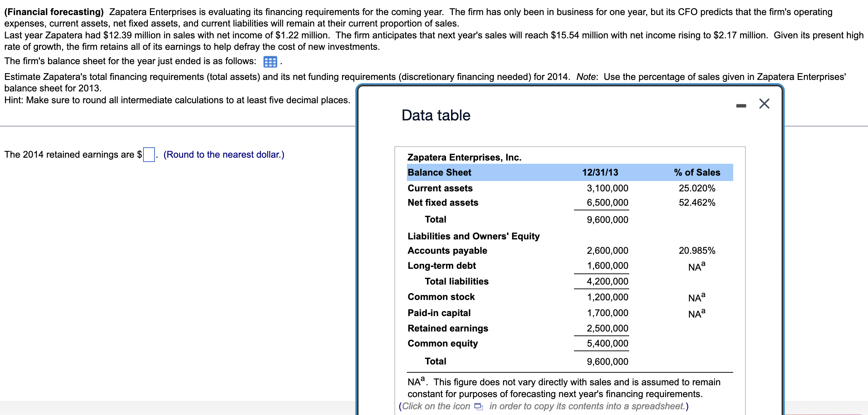This screenshot has width=868, height=415.
Task: Select the 'Balance Sheet' header cell
Action: (439, 172)
